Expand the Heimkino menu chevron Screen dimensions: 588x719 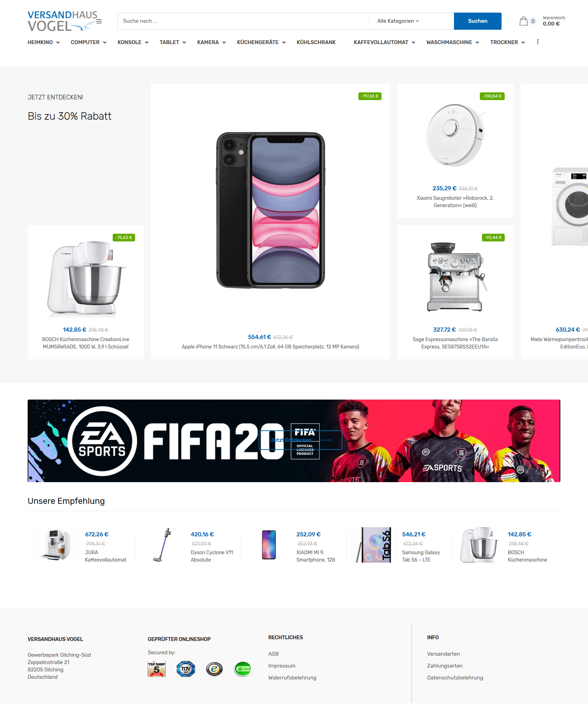pyautogui.click(x=58, y=42)
